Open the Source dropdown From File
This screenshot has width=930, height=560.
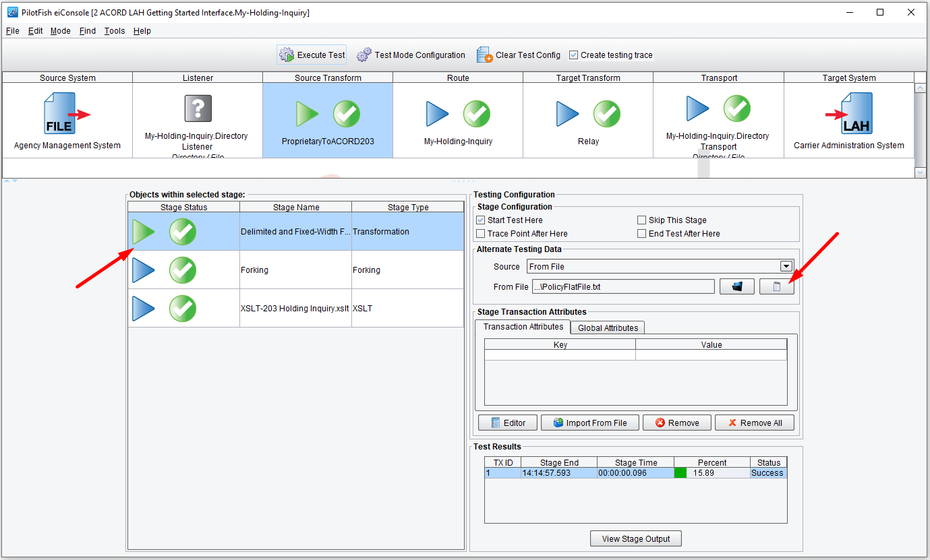660,267
